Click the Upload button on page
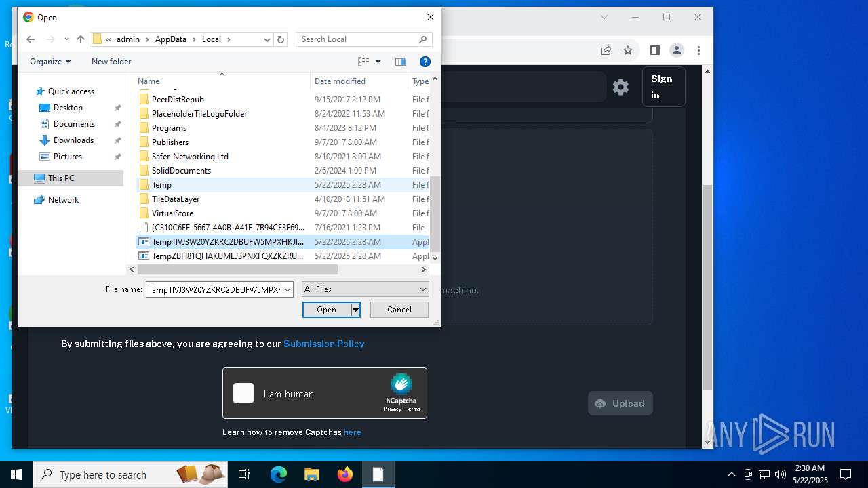This screenshot has width=868, height=488. coord(620,403)
